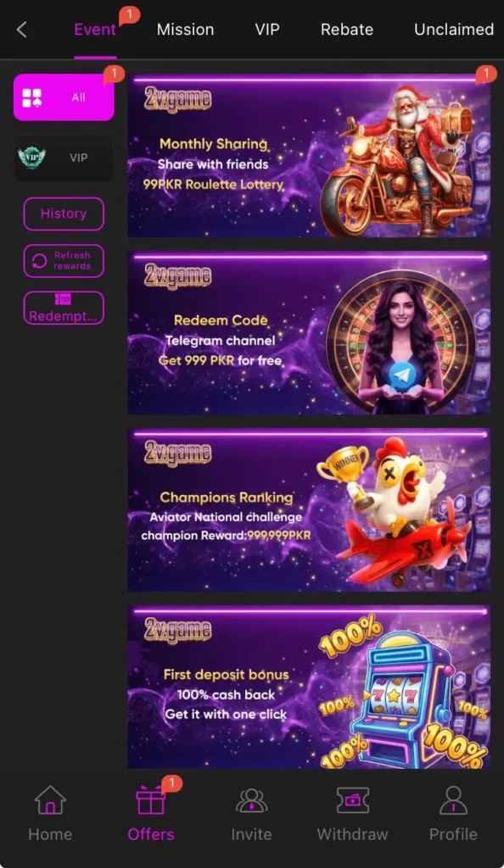Open the First deposit bonus banner
504x868 pixels.
[x=309, y=687]
